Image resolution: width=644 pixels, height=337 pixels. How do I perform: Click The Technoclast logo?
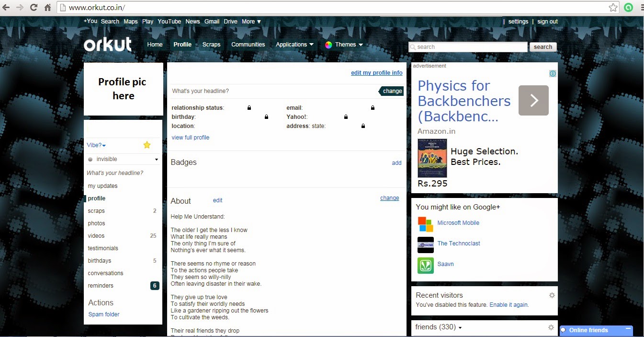[x=426, y=245]
